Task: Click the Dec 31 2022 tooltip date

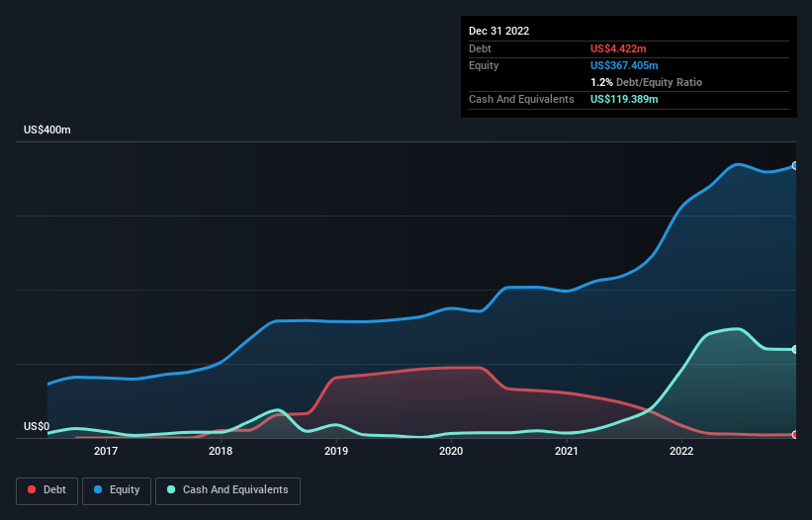Action: pos(498,31)
